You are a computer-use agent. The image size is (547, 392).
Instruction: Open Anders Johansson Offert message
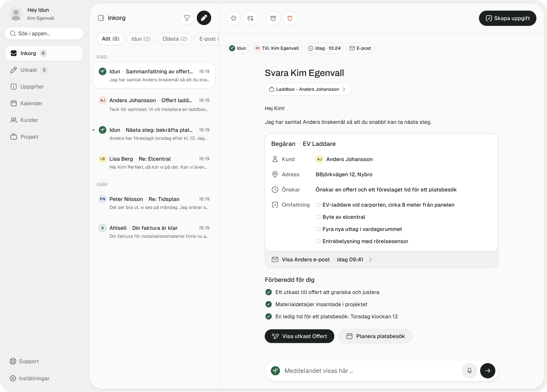pyautogui.click(x=154, y=104)
